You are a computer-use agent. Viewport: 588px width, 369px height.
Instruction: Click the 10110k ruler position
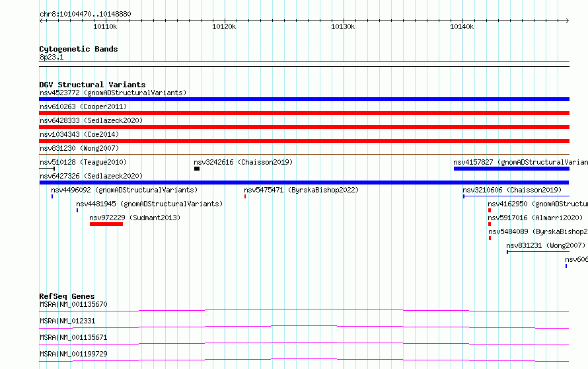pyautogui.click(x=105, y=26)
